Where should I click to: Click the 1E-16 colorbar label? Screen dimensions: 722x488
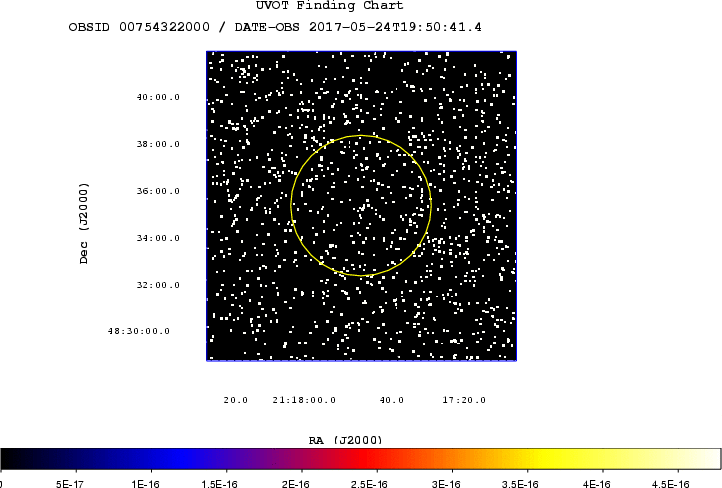tap(145, 483)
